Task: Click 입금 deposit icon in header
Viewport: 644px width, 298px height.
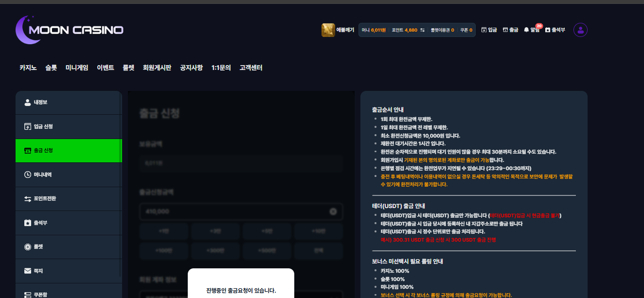Action: 489,30
